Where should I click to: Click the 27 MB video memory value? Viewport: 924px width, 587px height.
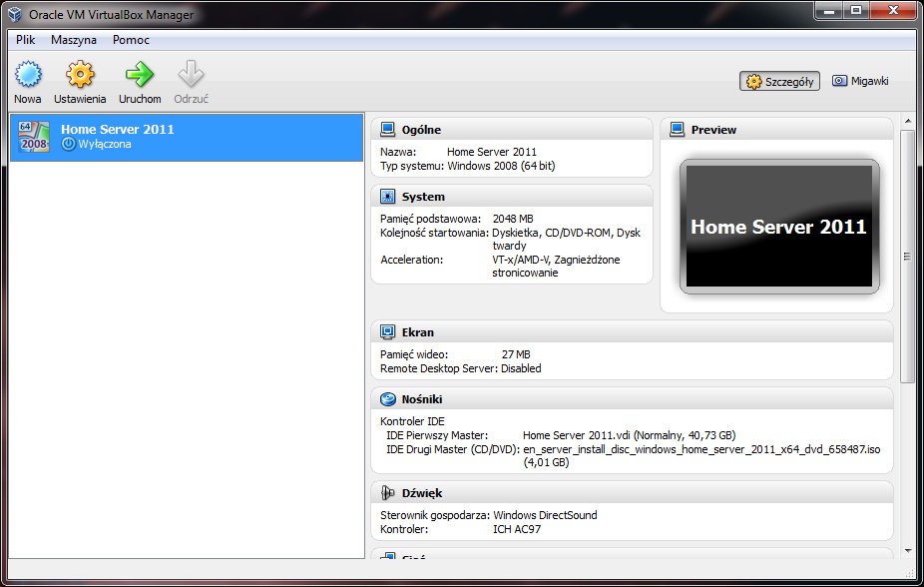pyautogui.click(x=516, y=354)
